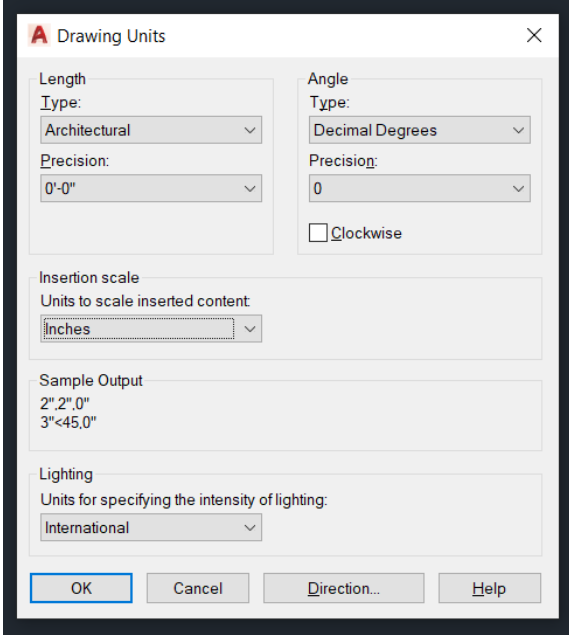The height and width of the screenshot is (635, 569).
Task: Open Help for Drawing Units
Action: point(490,588)
